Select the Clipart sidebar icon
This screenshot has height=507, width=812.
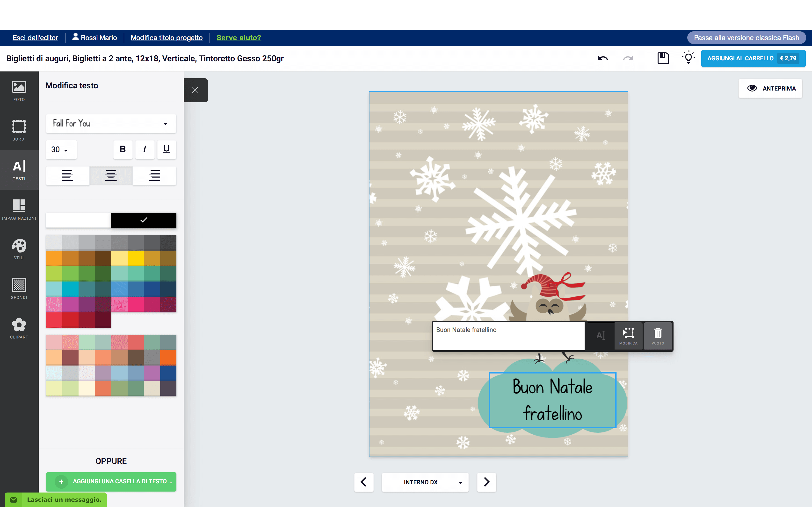tap(19, 328)
